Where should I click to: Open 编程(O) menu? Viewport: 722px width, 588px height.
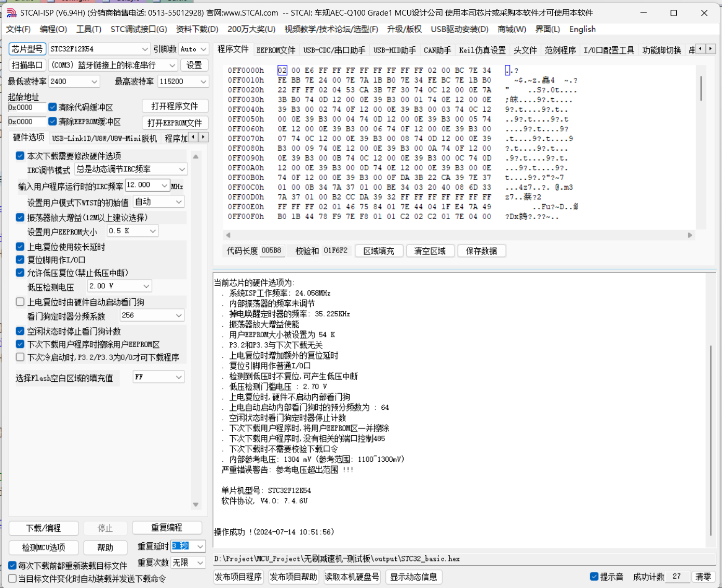click(x=54, y=29)
